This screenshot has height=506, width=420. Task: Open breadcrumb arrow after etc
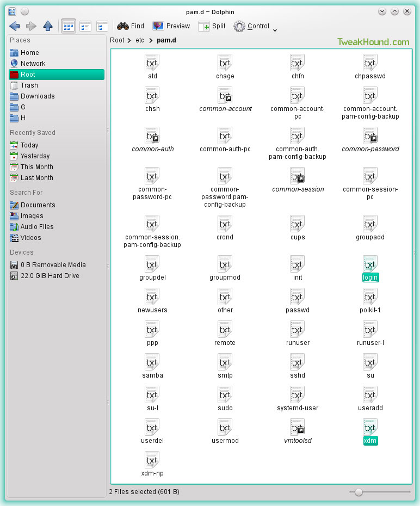pos(151,41)
